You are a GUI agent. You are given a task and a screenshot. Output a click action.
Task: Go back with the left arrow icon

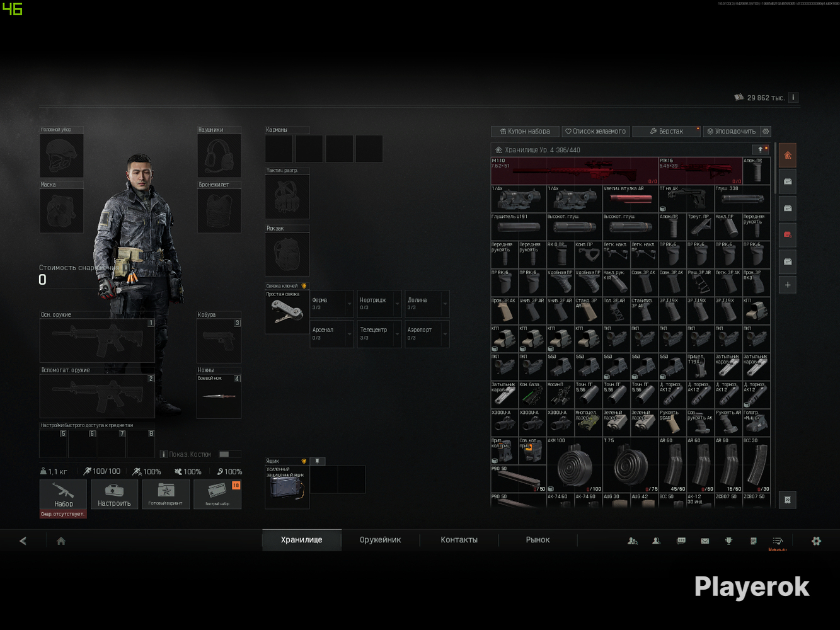[x=23, y=541]
